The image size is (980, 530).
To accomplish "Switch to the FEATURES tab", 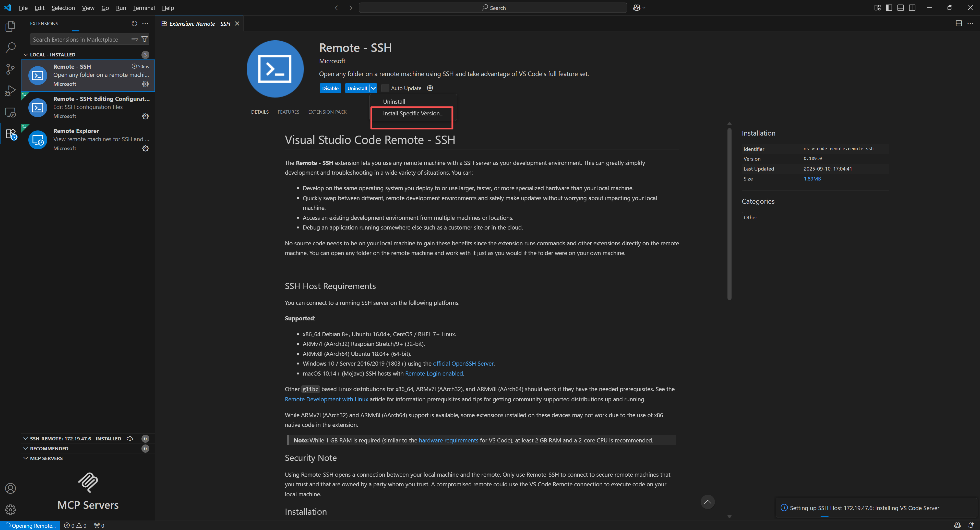I will pyautogui.click(x=288, y=112).
